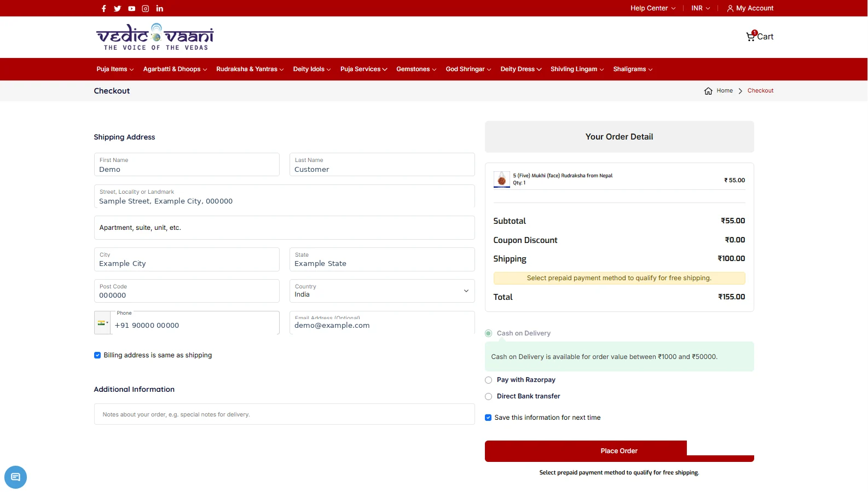Click the Your Order Detail heading
868x492 pixels.
coord(620,137)
